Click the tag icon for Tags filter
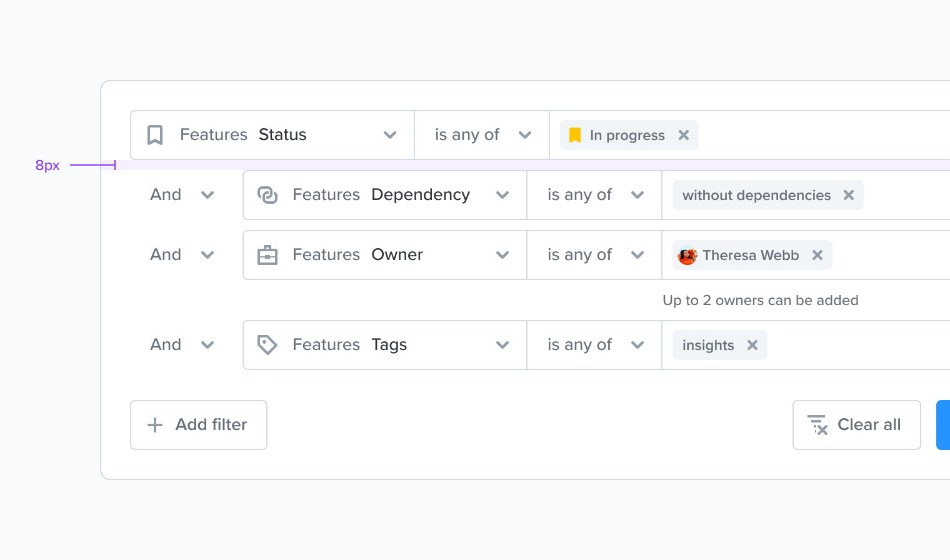 point(267,345)
